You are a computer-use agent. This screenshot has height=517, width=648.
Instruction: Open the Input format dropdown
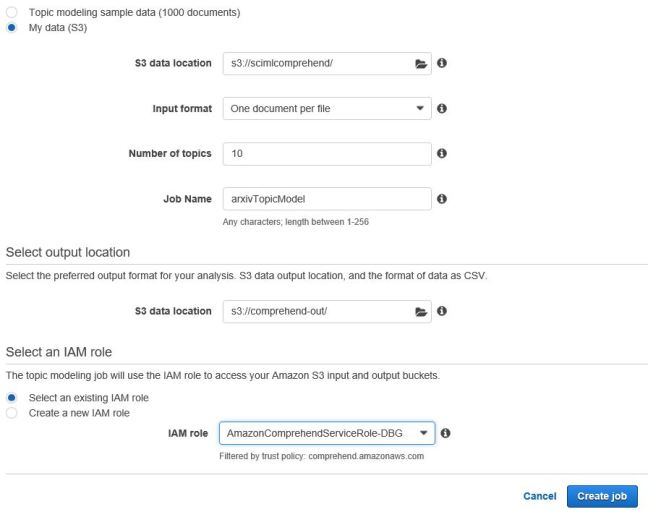326,108
